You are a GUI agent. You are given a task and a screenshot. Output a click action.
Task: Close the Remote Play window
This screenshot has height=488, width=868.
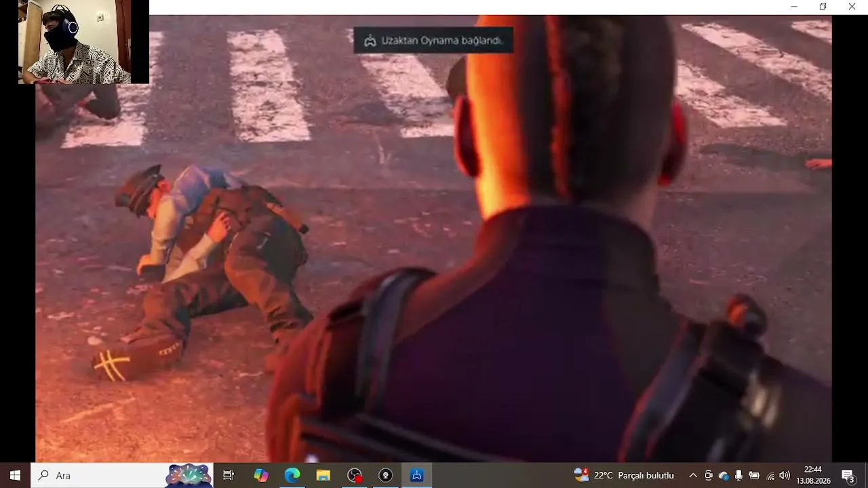click(852, 7)
